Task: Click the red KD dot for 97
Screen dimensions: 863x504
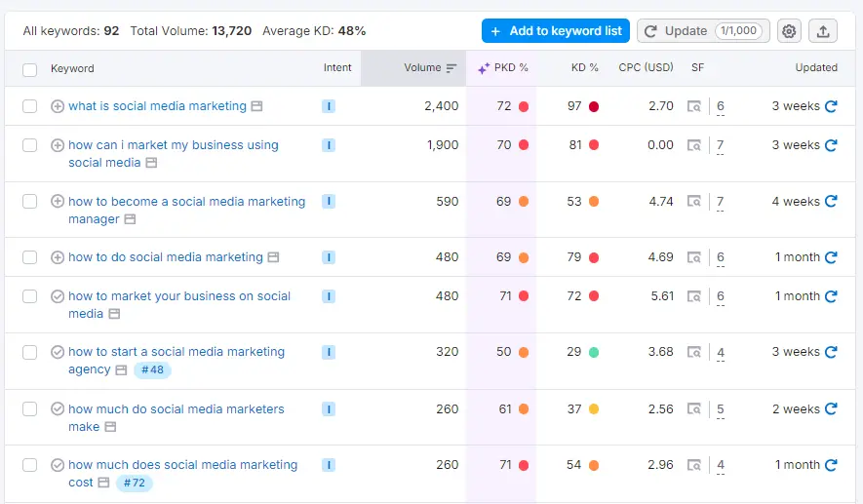Action: point(594,106)
